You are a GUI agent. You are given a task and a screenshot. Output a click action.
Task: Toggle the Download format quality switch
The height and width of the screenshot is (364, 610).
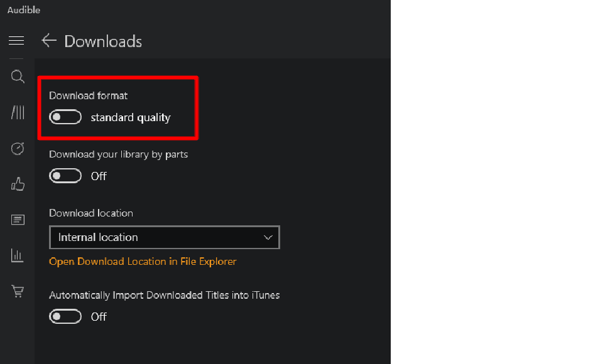[65, 117]
